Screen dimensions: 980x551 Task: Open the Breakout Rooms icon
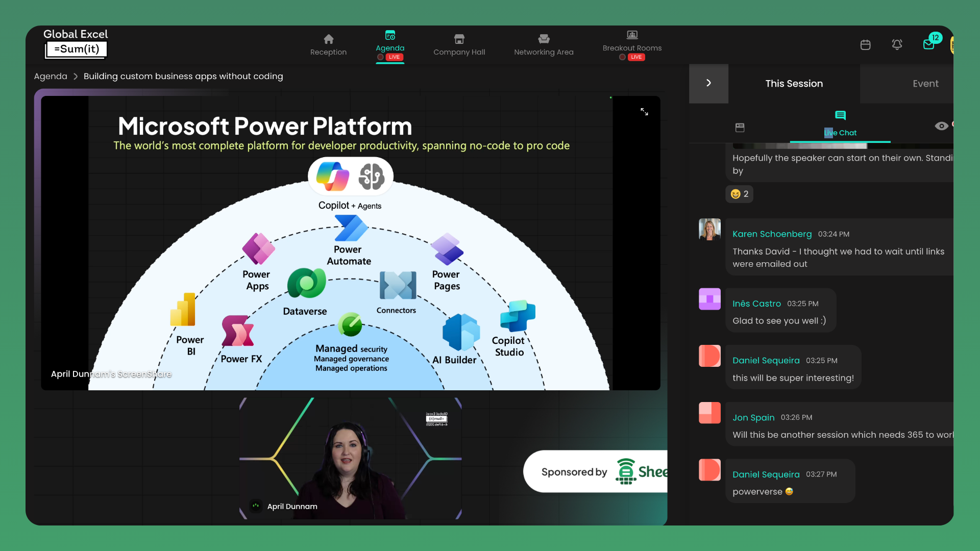click(x=632, y=35)
